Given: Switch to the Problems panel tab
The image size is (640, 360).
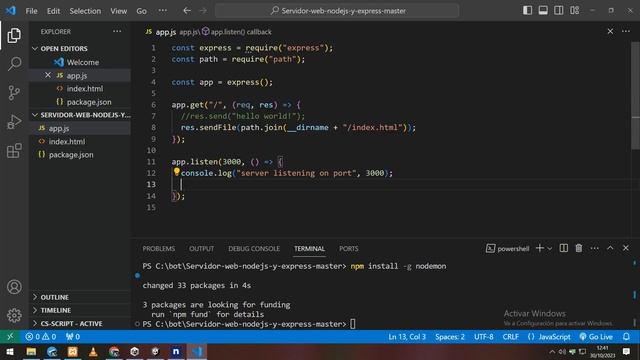Looking at the screenshot, I should (158, 249).
